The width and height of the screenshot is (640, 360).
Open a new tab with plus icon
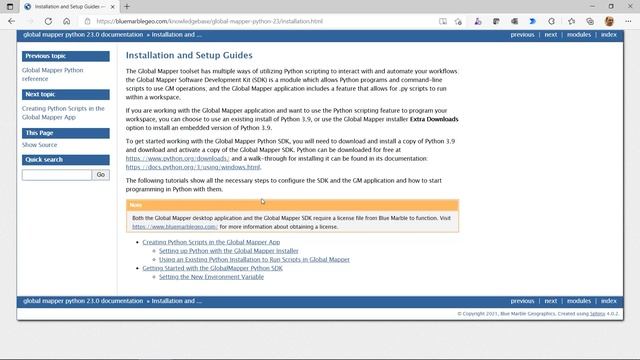[127, 7]
